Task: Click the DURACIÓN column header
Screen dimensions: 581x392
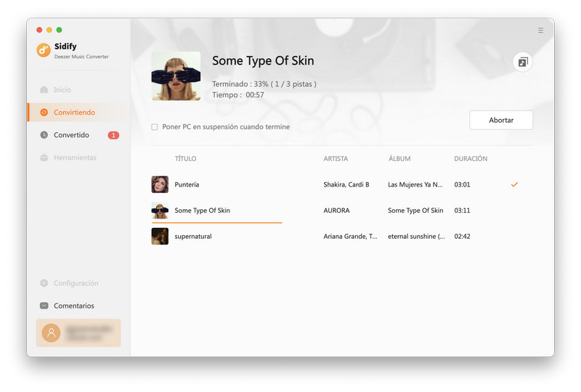Action: (471, 158)
